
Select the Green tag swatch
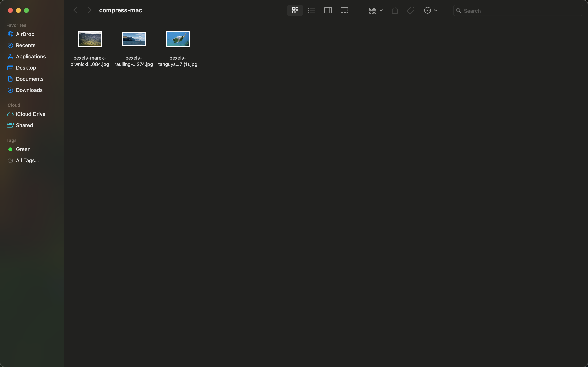[10, 149]
